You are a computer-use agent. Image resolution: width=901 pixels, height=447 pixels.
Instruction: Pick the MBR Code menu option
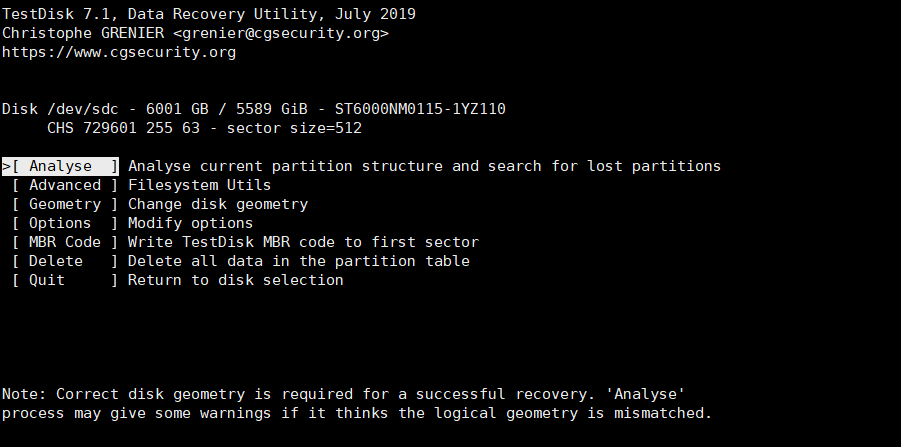click(64, 242)
